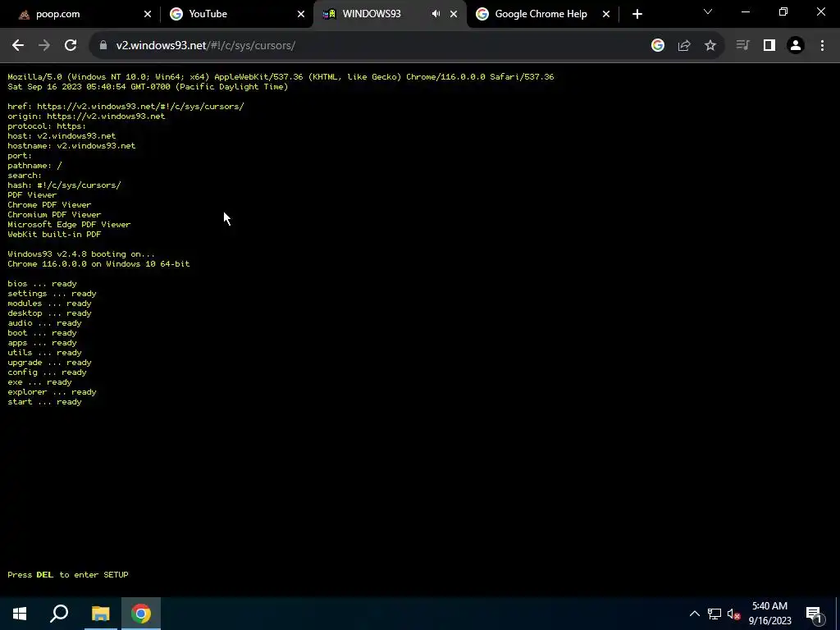Screen dimensions: 840x630
Task: View site information via the lock icon
Action: tap(103, 46)
